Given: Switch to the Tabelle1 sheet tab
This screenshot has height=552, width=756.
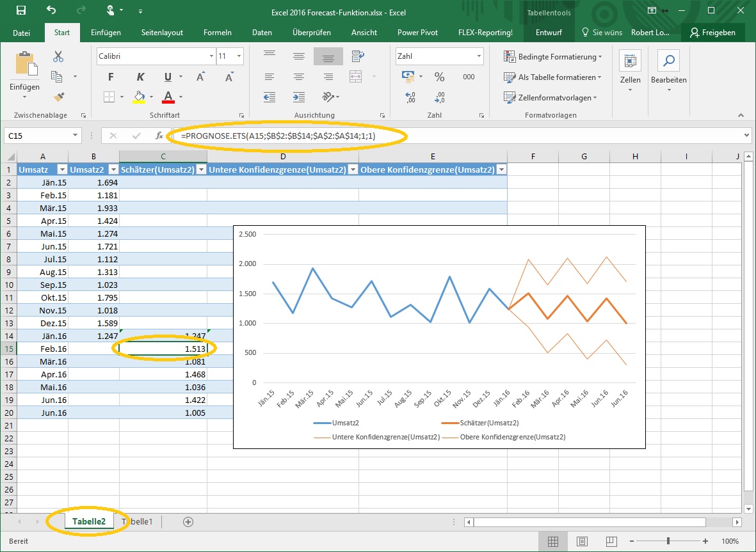Looking at the screenshot, I should [x=138, y=521].
